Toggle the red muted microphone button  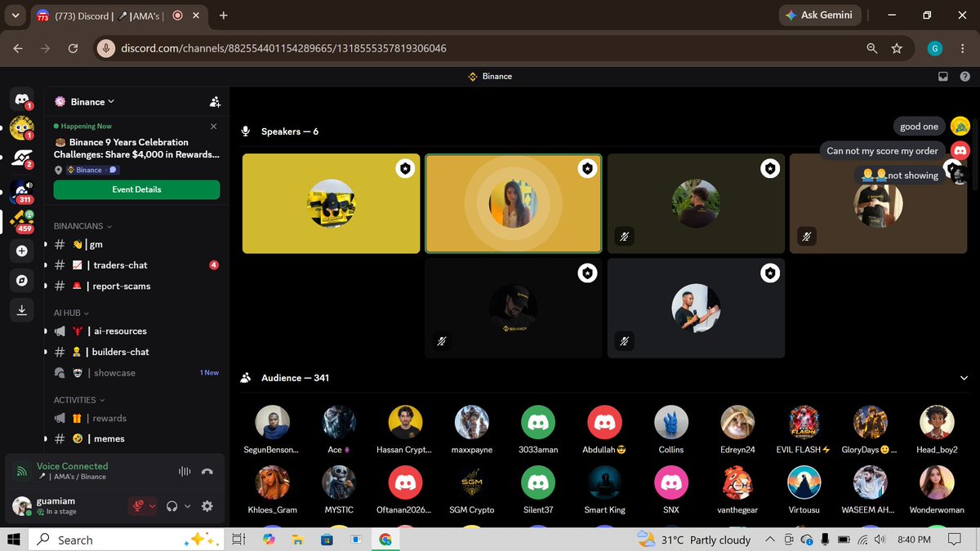136,506
